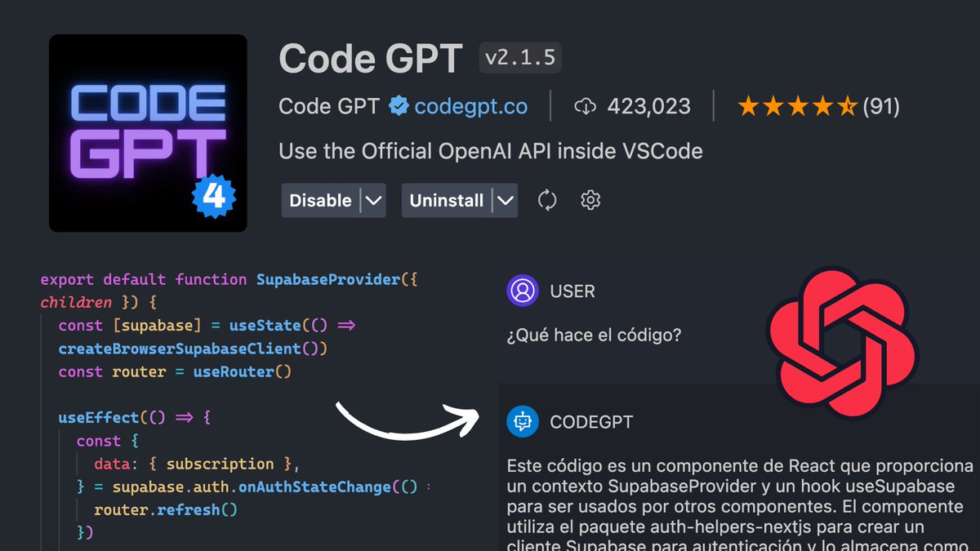Click the verified publisher badge icon

tap(398, 106)
